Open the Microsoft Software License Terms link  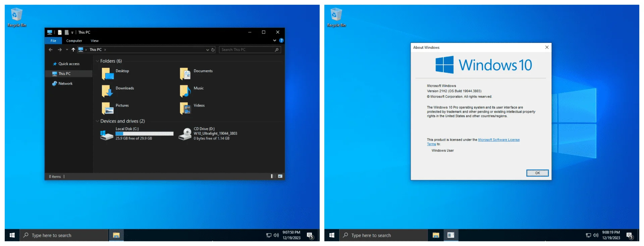click(x=499, y=140)
